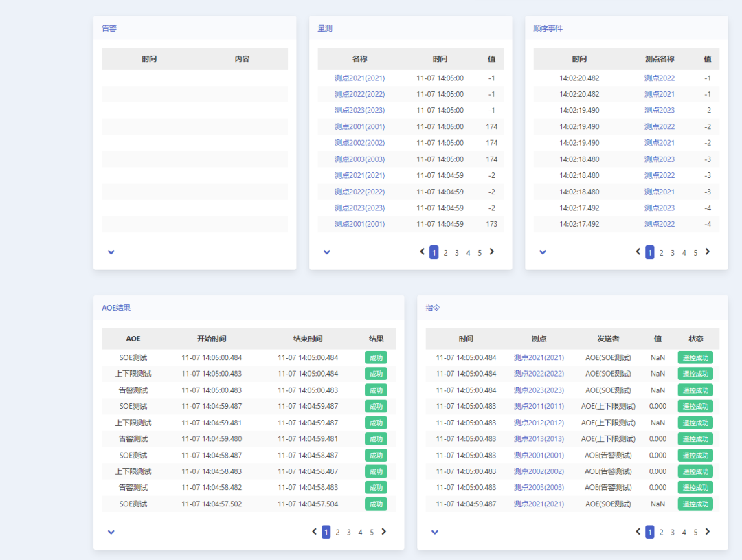Select page 5 in 顺序事件 pagination

pos(695,253)
